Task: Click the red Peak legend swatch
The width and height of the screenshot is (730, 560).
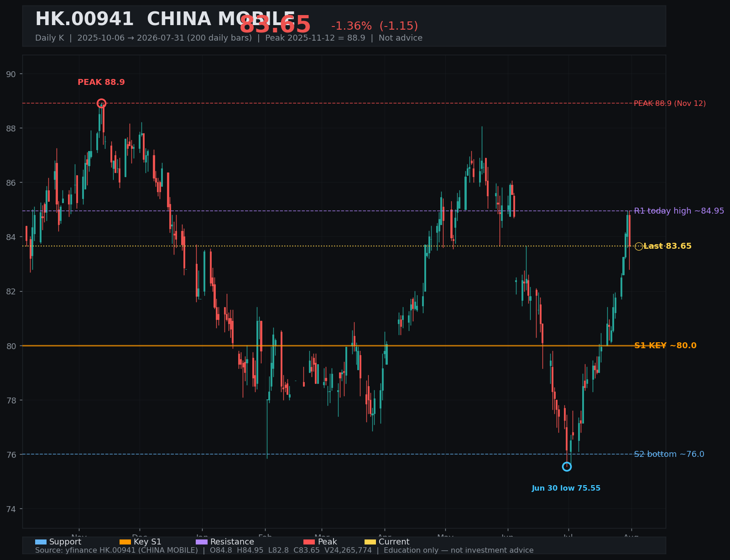Action: [309, 542]
